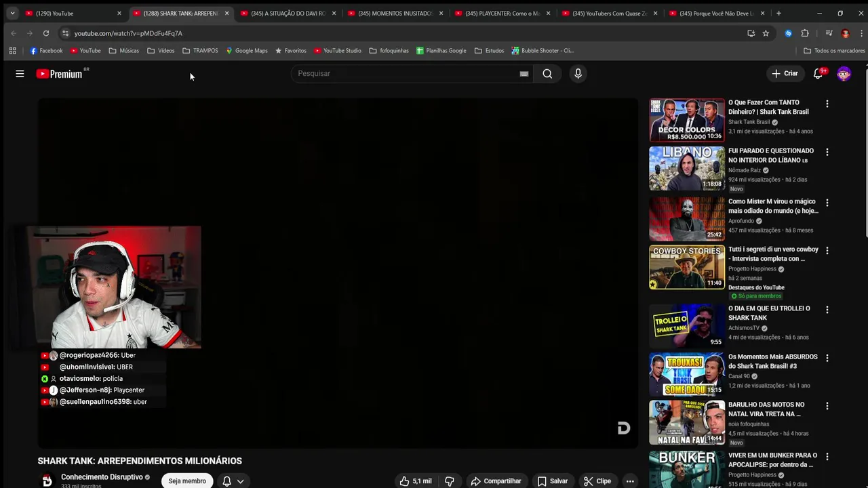Open Chrome three-dot menu
868x488 pixels.
(x=862, y=33)
